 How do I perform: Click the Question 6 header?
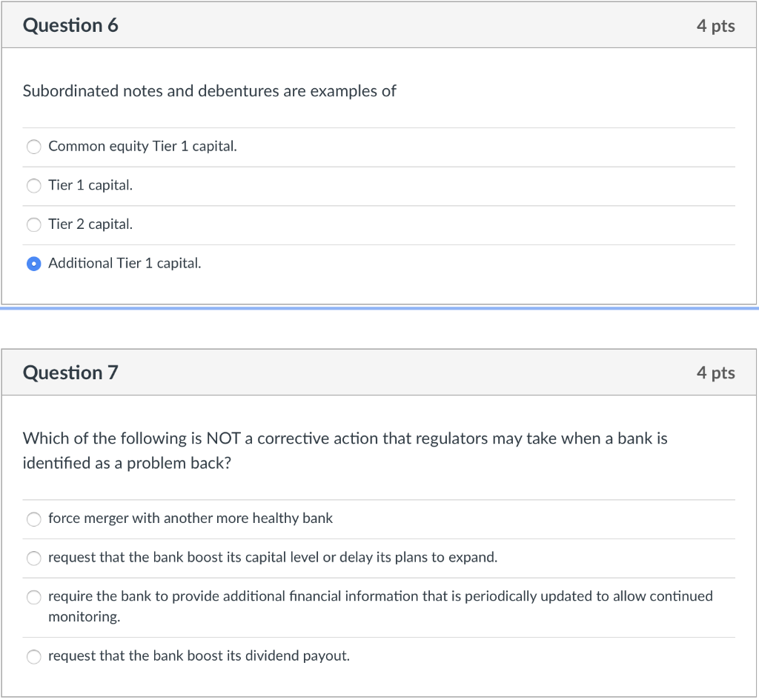(71, 24)
